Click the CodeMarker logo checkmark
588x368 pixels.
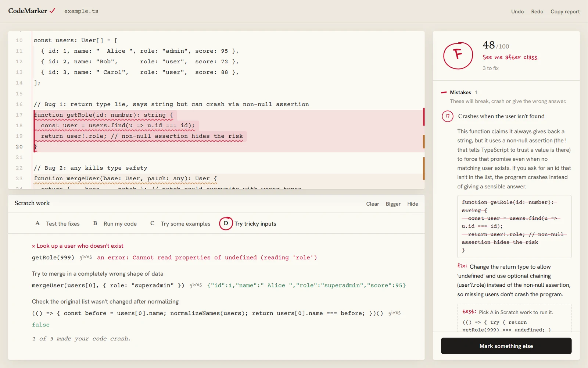point(53,11)
